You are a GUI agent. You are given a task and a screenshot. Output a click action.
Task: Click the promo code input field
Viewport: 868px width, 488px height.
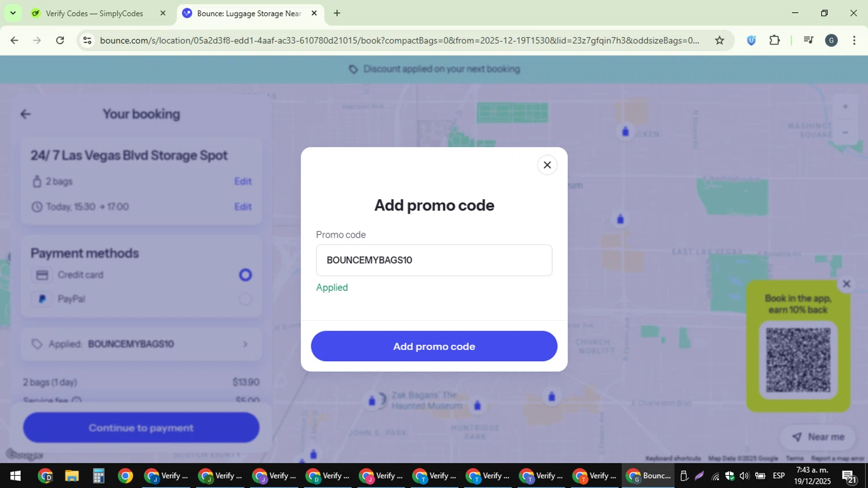click(434, 260)
